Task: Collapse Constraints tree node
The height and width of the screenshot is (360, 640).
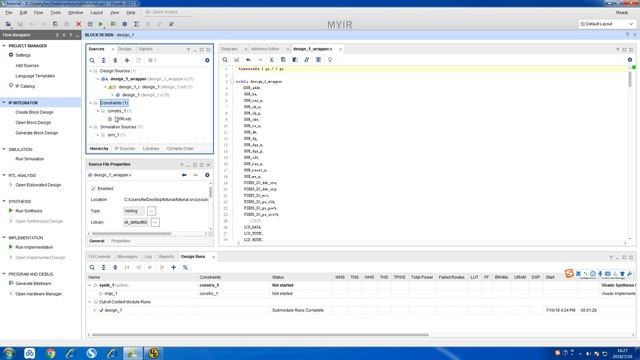Action: click(x=91, y=103)
